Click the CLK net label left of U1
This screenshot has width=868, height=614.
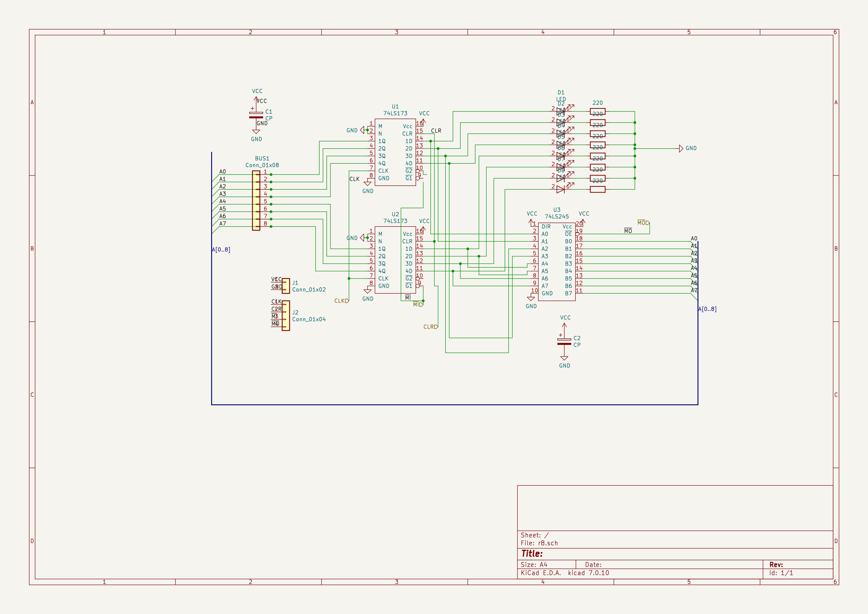[354, 179]
